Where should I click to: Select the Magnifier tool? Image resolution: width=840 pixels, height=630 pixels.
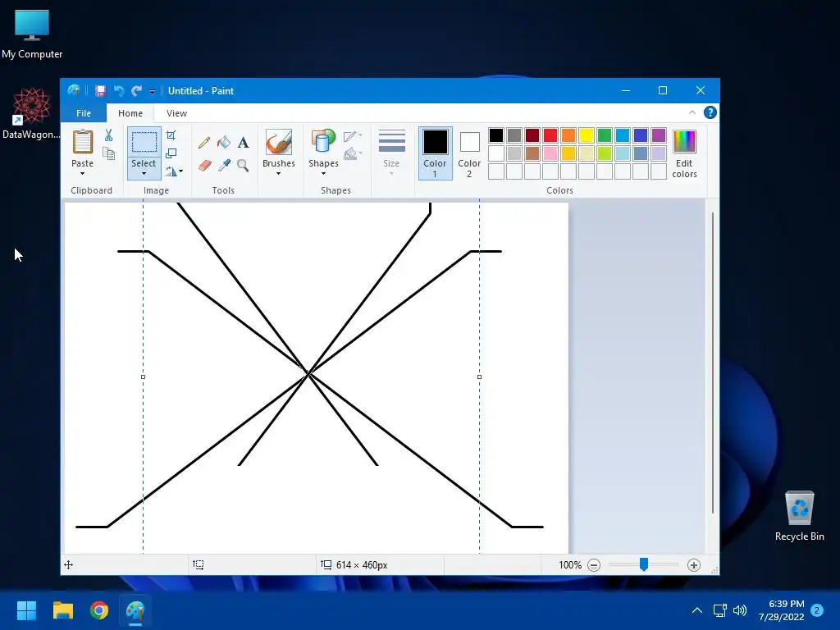pyautogui.click(x=243, y=165)
